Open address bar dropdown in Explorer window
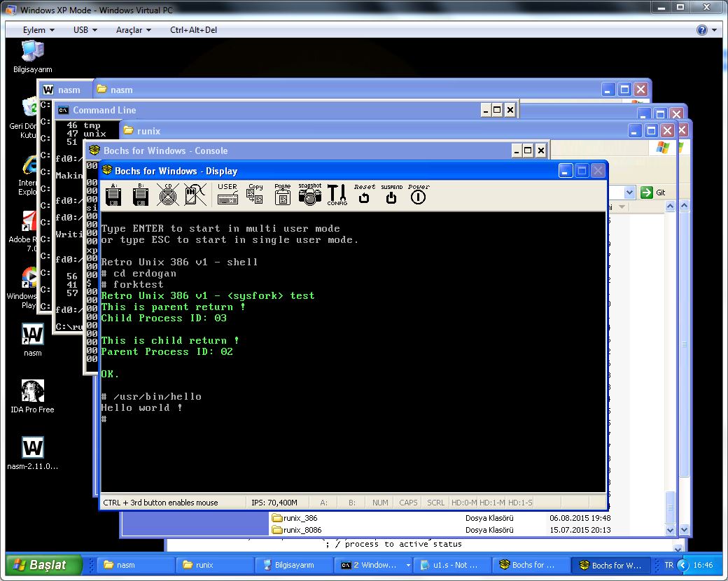 (629, 192)
